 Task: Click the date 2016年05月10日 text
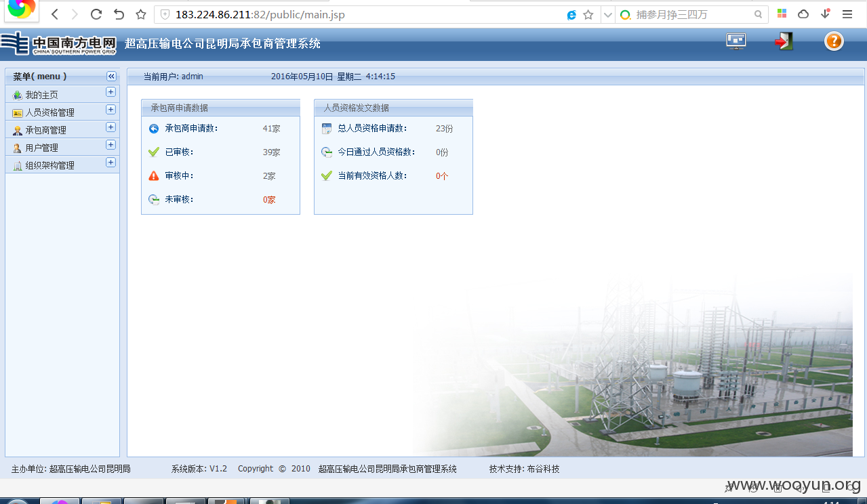[302, 77]
